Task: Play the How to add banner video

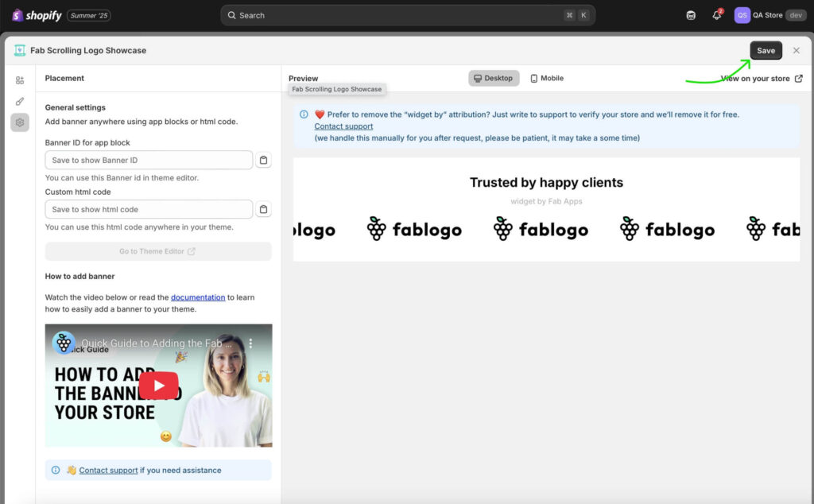Action: 158,386
